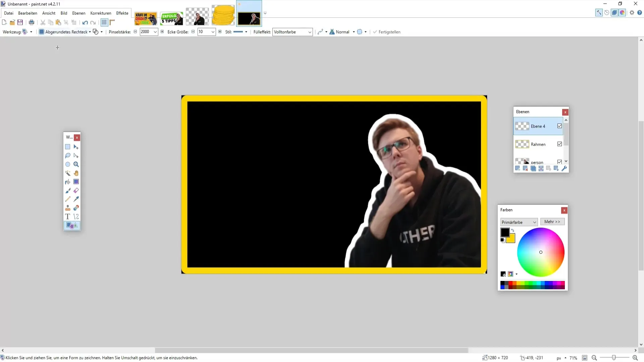Select the Color Picker eyedropper tool
644x362 pixels.
76,199
